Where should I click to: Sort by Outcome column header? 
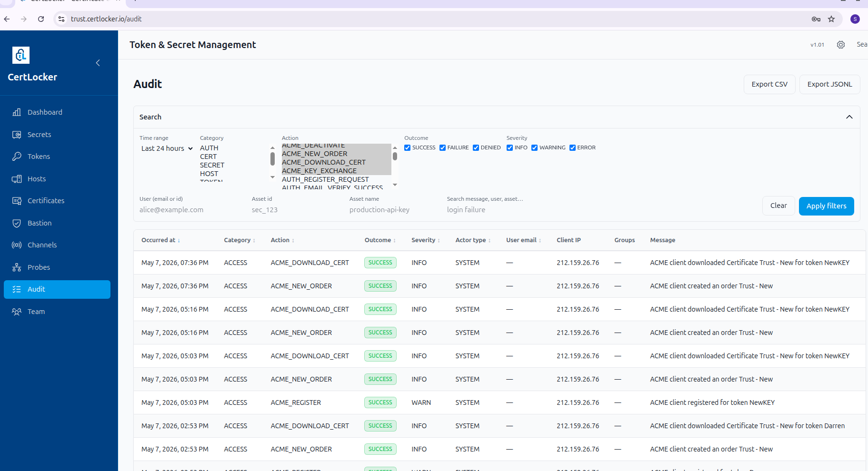tap(380, 240)
